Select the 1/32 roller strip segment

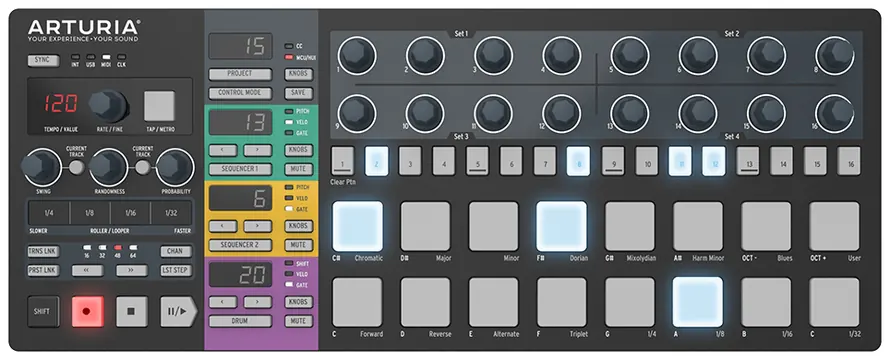(x=171, y=213)
